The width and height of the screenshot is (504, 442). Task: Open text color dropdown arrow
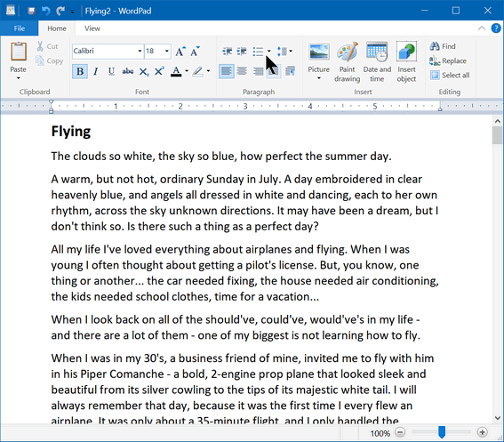pos(186,71)
